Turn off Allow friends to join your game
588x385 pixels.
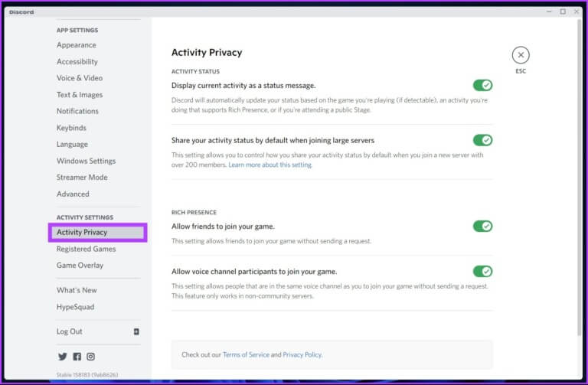(x=482, y=226)
